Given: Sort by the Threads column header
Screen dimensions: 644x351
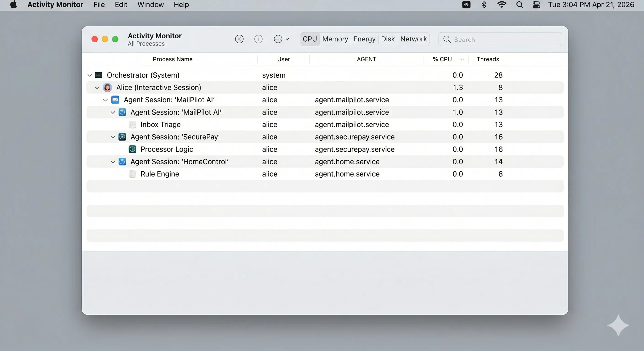Looking at the screenshot, I should [x=488, y=59].
